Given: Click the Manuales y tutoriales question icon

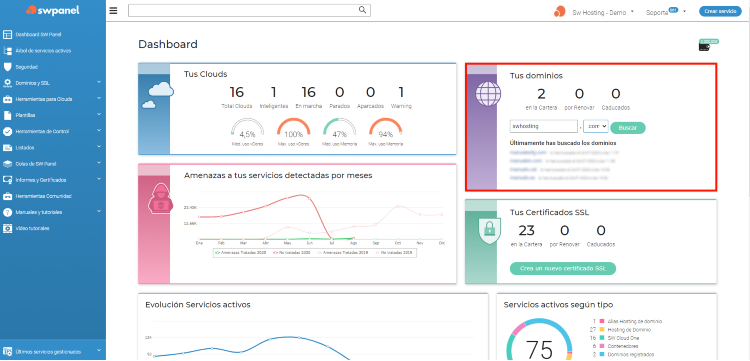Looking at the screenshot, I should tap(7, 212).
